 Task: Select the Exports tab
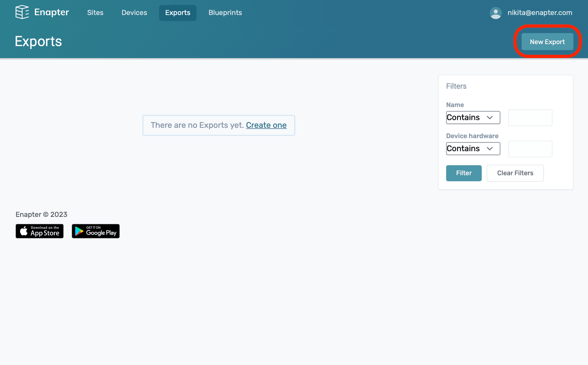click(x=178, y=13)
